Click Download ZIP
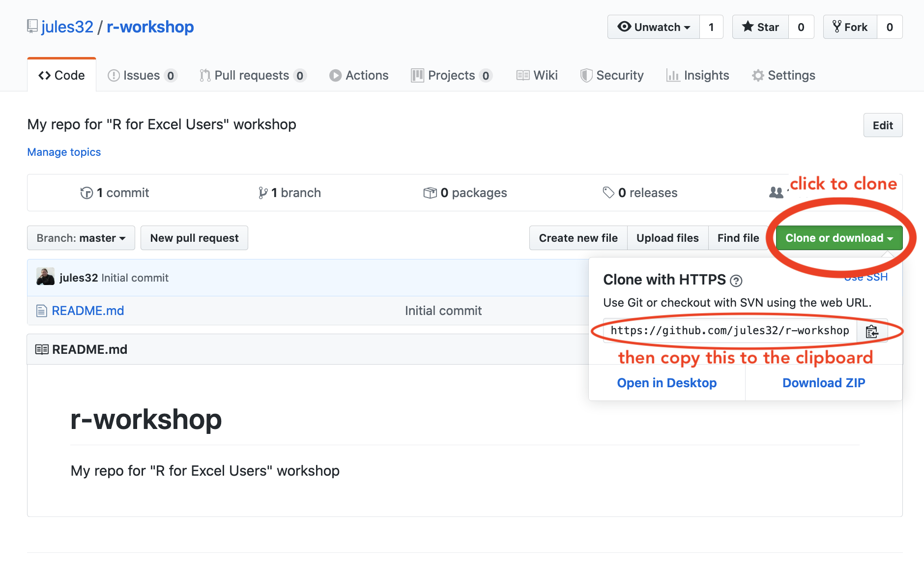The width and height of the screenshot is (924, 572). pyautogui.click(x=824, y=383)
